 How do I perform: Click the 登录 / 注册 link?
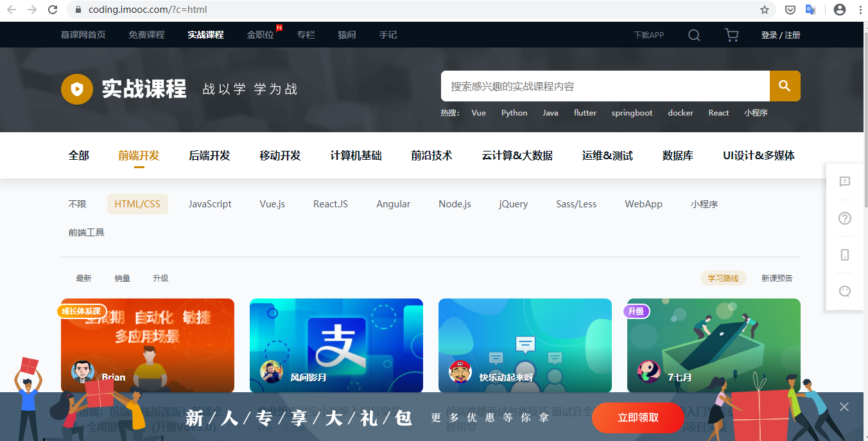coord(781,35)
